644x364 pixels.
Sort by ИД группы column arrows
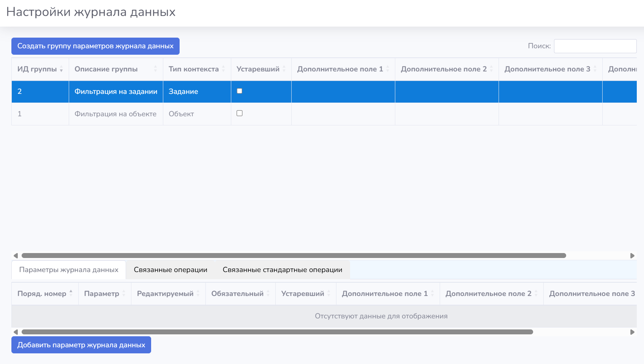coord(61,69)
